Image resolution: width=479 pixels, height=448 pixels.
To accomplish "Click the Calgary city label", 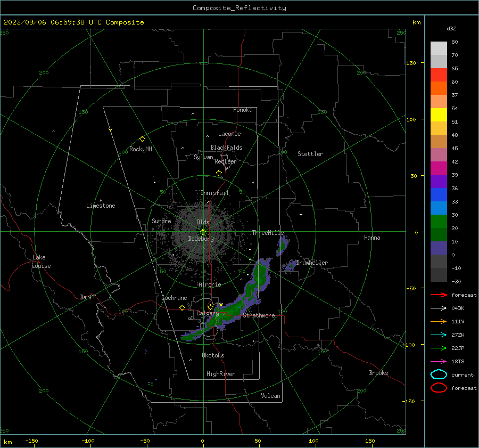I will tap(208, 313).
